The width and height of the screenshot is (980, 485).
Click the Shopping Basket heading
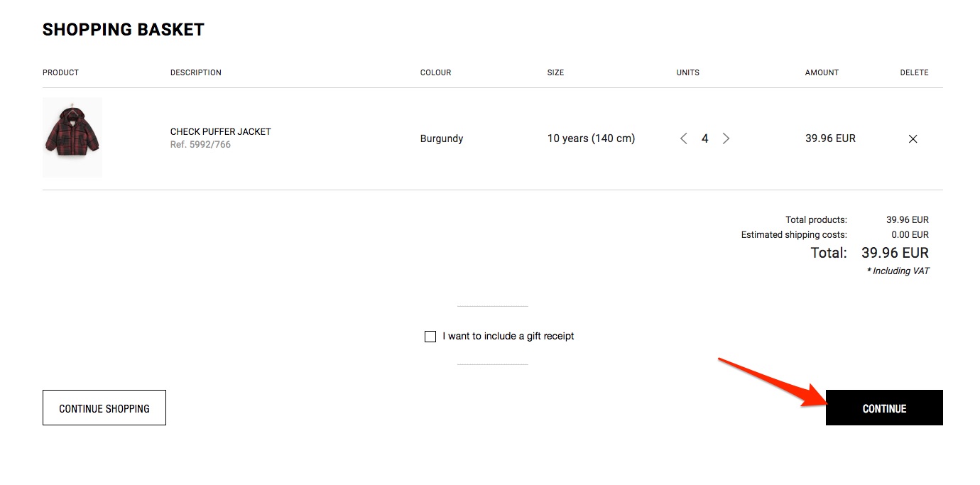pos(124,30)
